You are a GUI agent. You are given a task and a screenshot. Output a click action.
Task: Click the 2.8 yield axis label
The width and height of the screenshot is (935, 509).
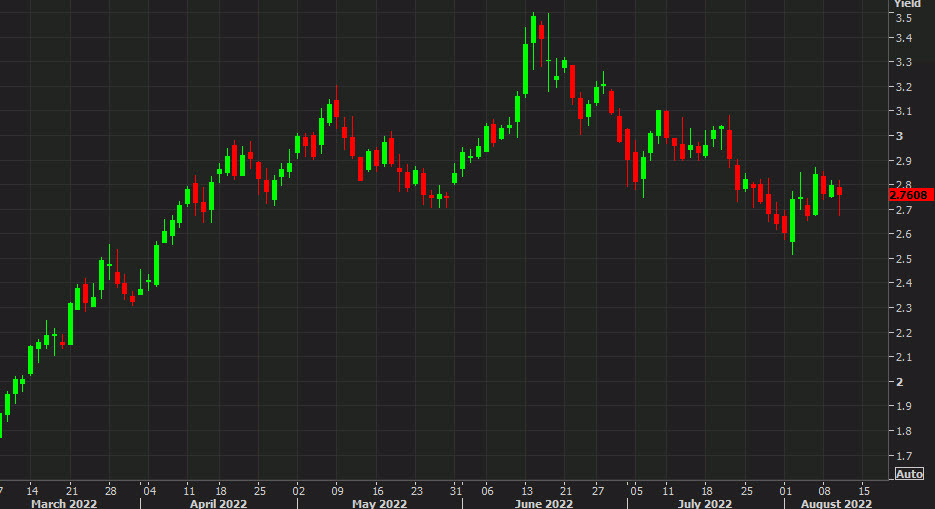[904, 184]
